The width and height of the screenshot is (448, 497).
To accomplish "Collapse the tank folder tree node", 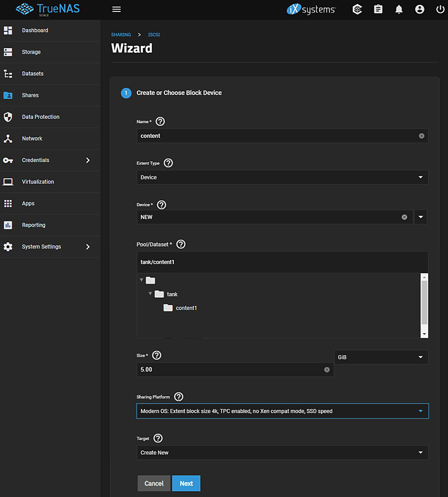I will pyautogui.click(x=150, y=294).
